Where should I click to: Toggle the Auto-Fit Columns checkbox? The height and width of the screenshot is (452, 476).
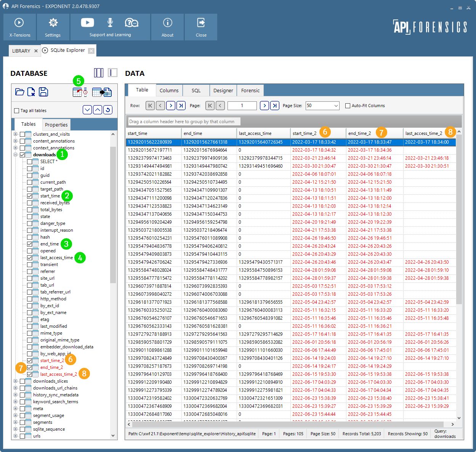point(348,106)
